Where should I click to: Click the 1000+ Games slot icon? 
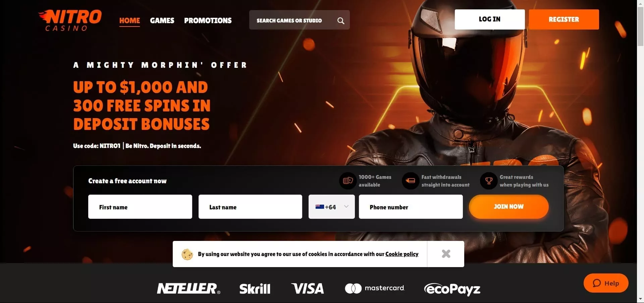tap(348, 181)
